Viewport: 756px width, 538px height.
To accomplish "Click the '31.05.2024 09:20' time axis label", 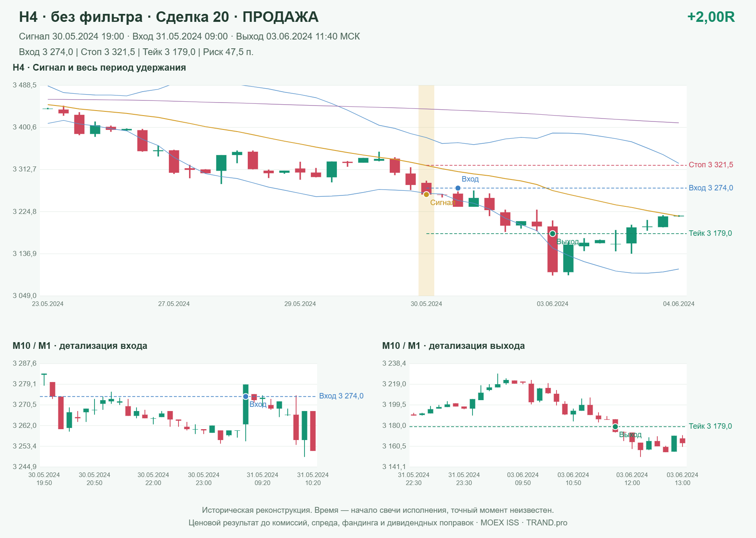I will pos(262,479).
